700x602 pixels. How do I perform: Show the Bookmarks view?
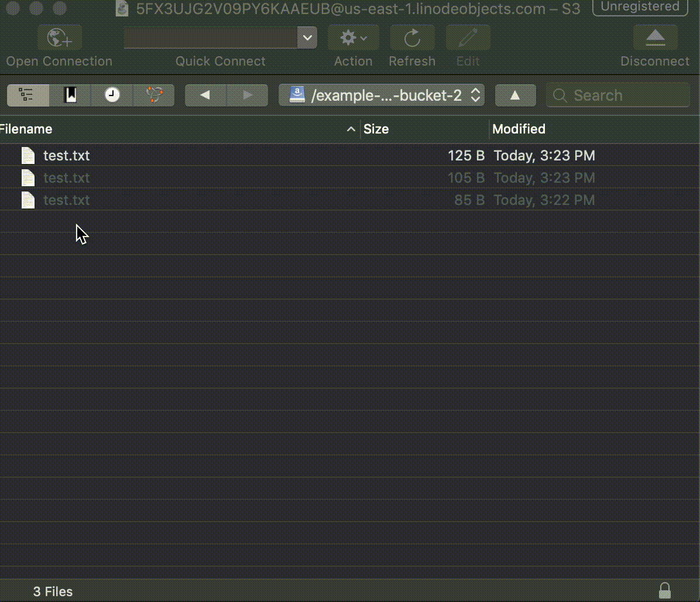70,95
